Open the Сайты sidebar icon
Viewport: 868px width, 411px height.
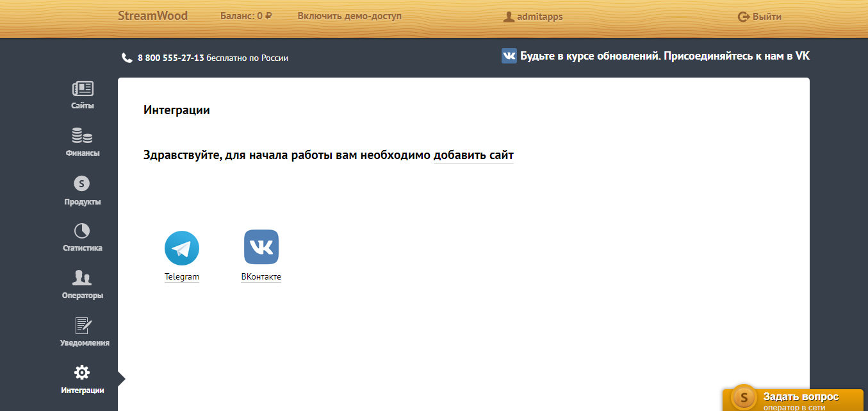[x=83, y=88]
